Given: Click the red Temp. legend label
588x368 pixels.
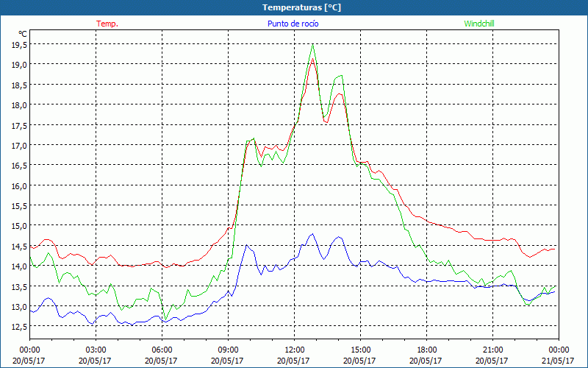Looking at the screenshot, I should point(107,24).
